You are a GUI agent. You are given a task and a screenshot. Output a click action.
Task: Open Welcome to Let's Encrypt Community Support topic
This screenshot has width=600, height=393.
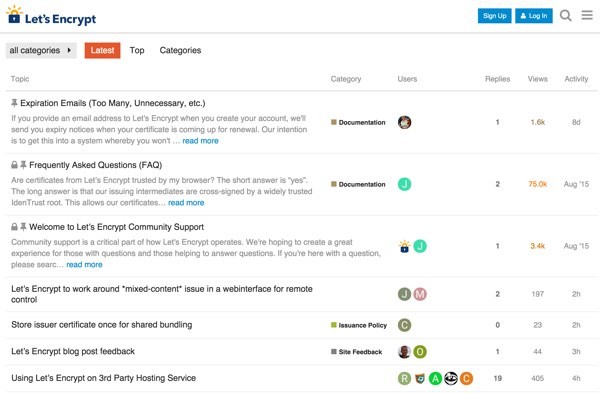[x=116, y=227]
